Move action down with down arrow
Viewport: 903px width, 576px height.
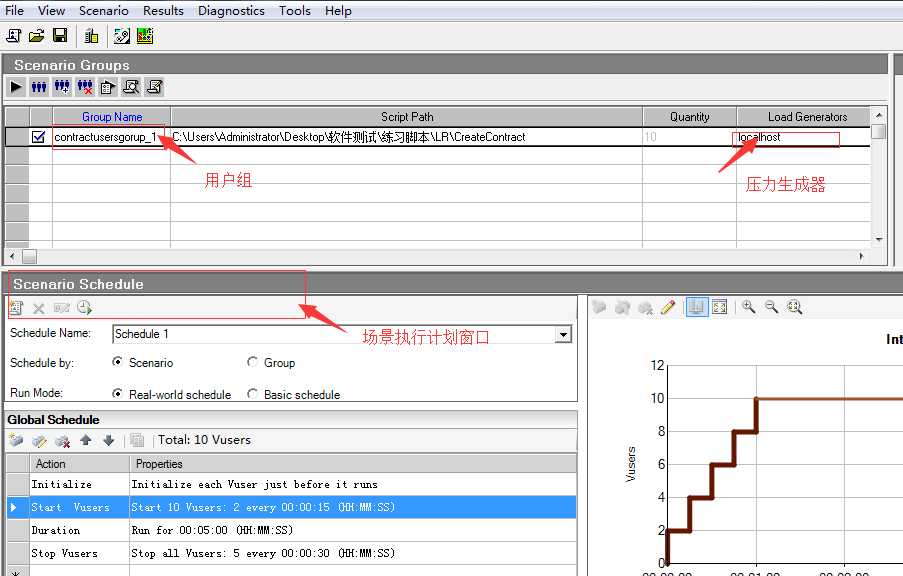pos(108,441)
